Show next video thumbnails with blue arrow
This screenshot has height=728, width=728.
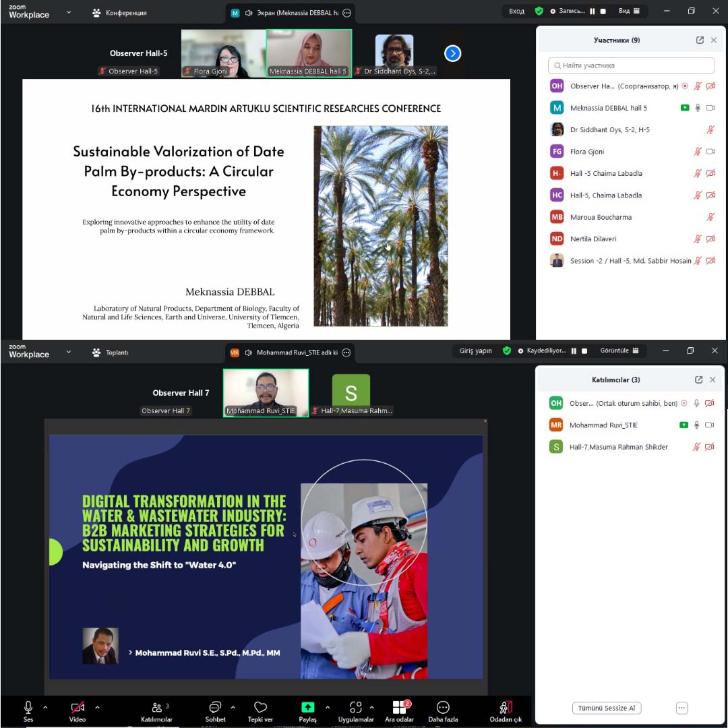click(x=453, y=53)
